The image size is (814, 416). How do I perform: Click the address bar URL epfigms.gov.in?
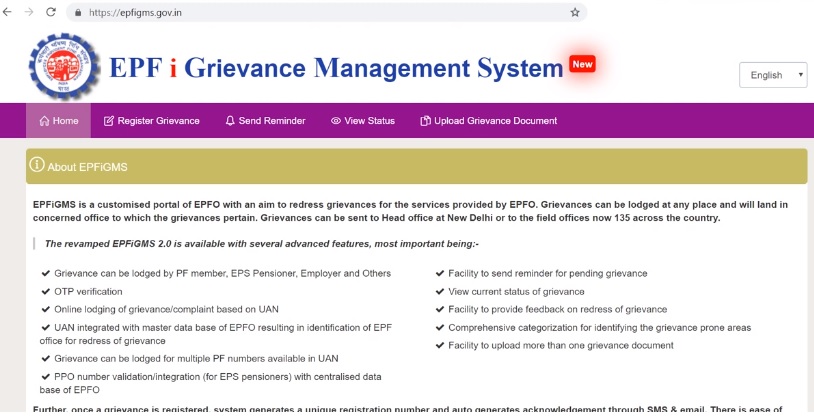(x=135, y=12)
